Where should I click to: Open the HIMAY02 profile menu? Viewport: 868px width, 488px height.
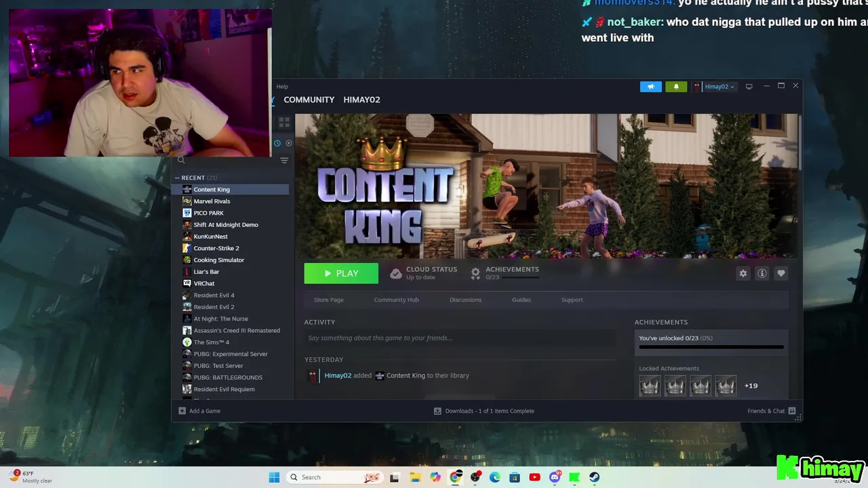tap(361, 100)
